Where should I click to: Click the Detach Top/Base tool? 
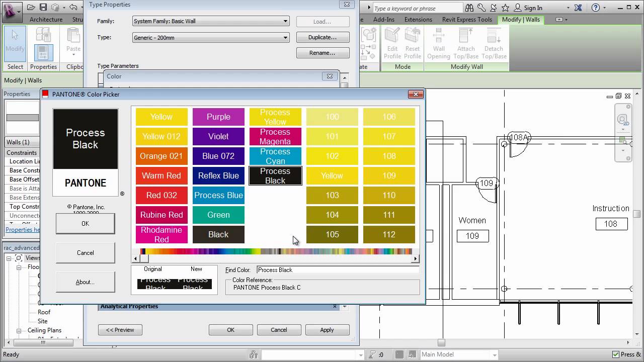click(493, 45)
